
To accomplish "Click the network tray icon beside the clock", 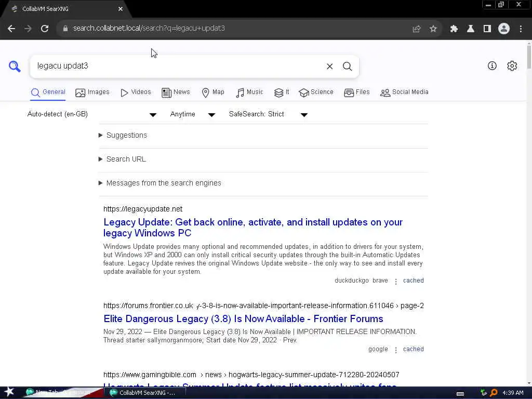I will tap(484, 393).
